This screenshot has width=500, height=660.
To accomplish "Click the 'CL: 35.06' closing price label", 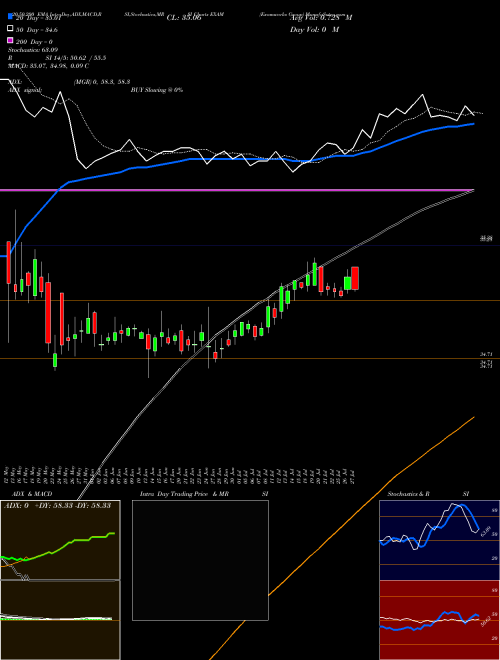I will pyautogui.click(x=184, y=18).
